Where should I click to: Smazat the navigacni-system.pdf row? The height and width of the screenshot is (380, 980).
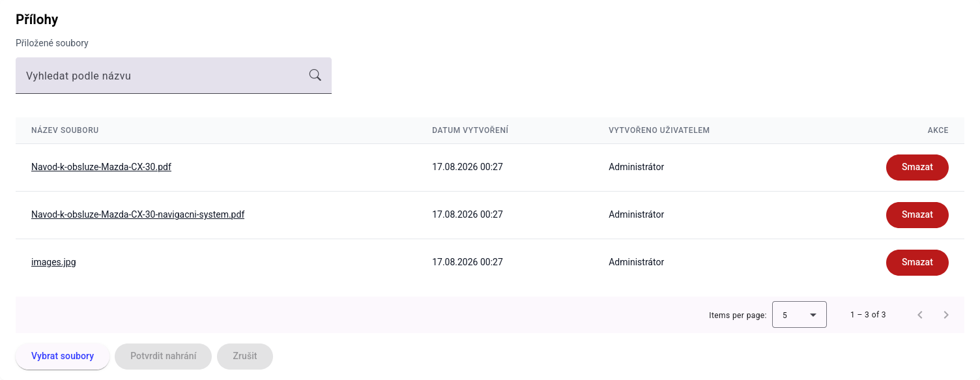(917, 214)
